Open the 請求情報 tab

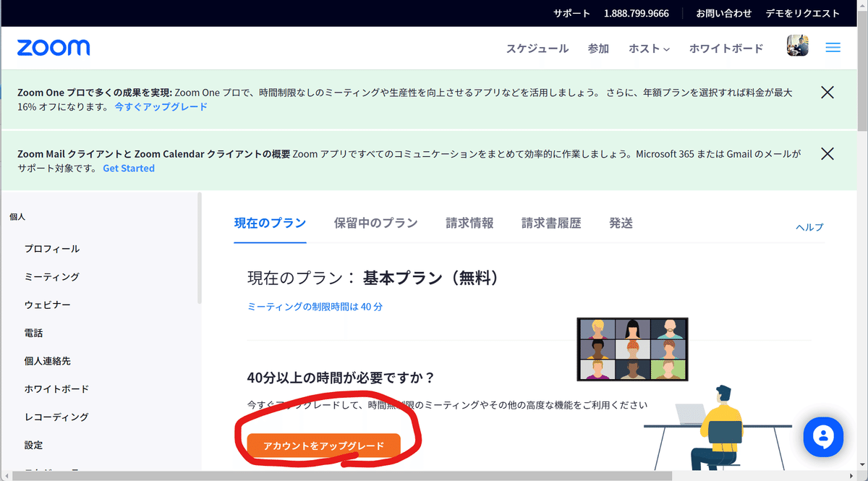(x=469, y=223)
